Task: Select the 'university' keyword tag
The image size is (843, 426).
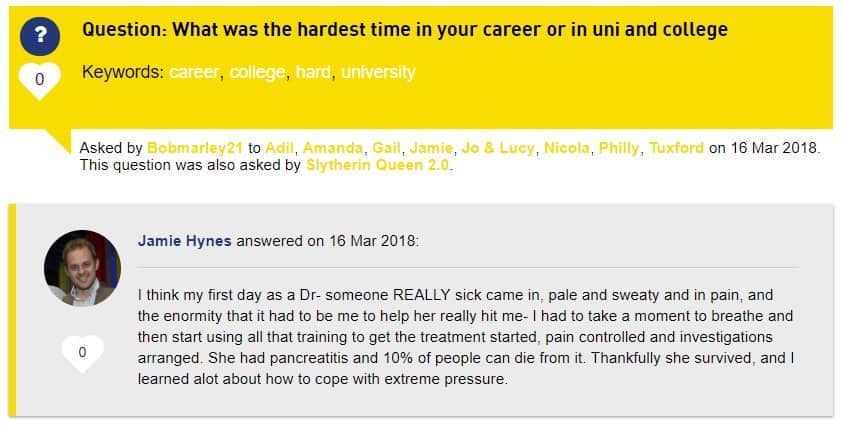Action: (378, 72)
